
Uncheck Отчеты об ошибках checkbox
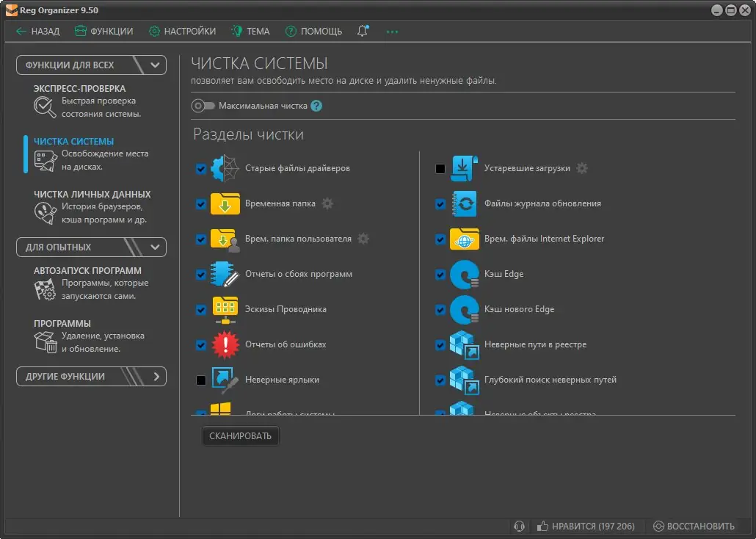click(x=201, y=345)
